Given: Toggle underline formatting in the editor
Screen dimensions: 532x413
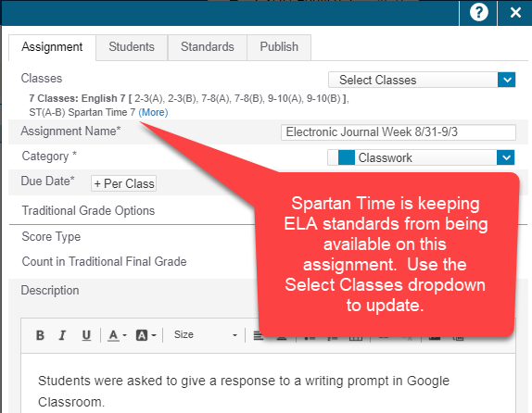Looking at the screenshot, I should point(86,335).
